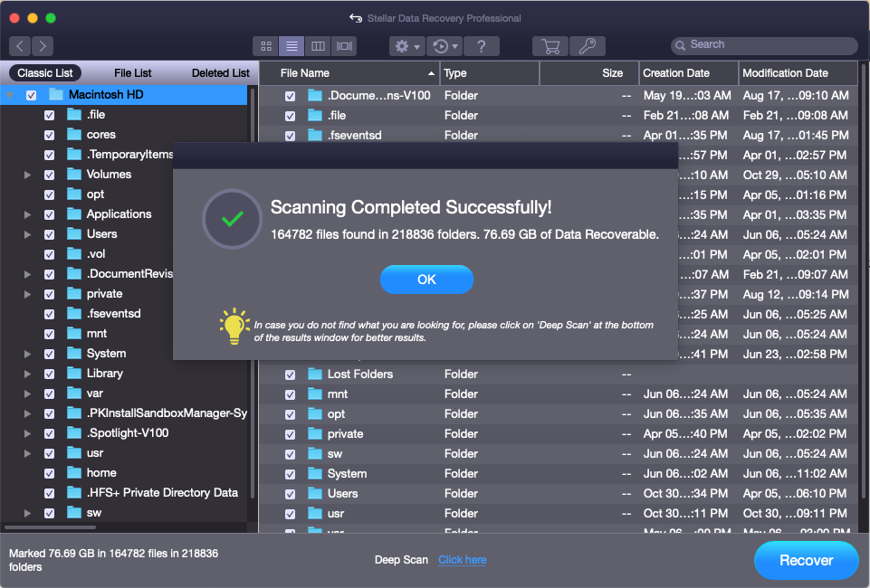Expand the Library folder in tree
The width and height of the screenshot is (870, 588).
tap(27, 374)
